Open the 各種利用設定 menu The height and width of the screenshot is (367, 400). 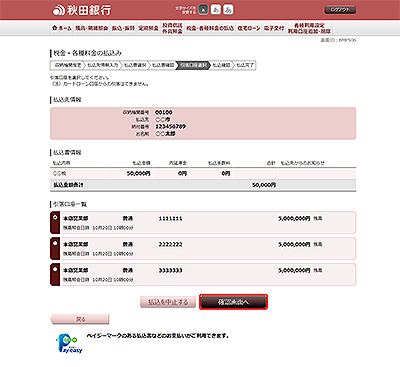point(309,28)
